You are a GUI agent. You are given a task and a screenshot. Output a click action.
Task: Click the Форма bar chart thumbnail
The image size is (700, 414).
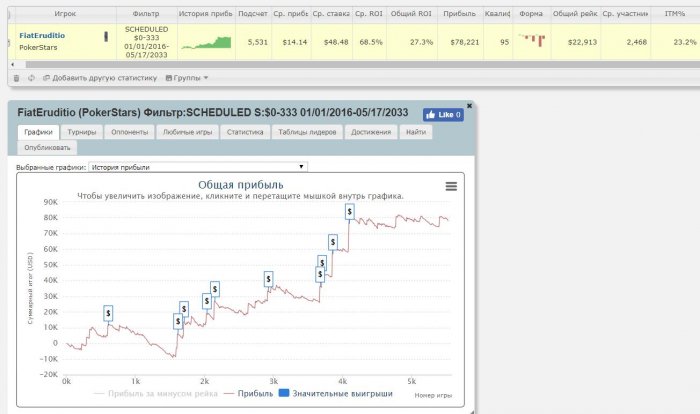click(532, 40)
